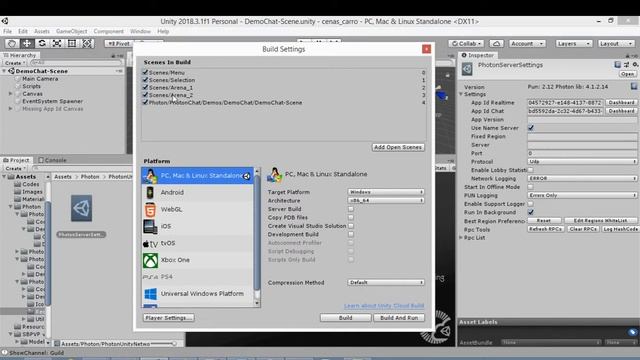Select the tvOS platform icon

click(150, 244)
